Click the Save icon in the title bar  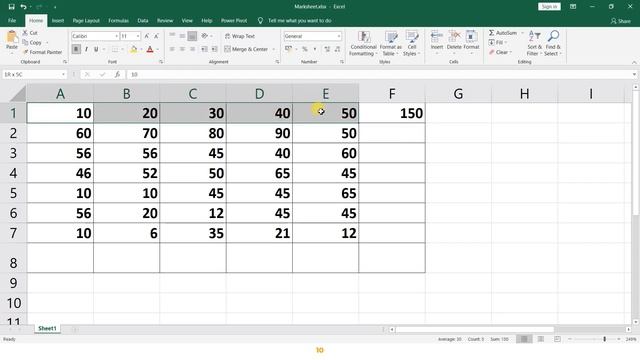click(x=11, y=7)
